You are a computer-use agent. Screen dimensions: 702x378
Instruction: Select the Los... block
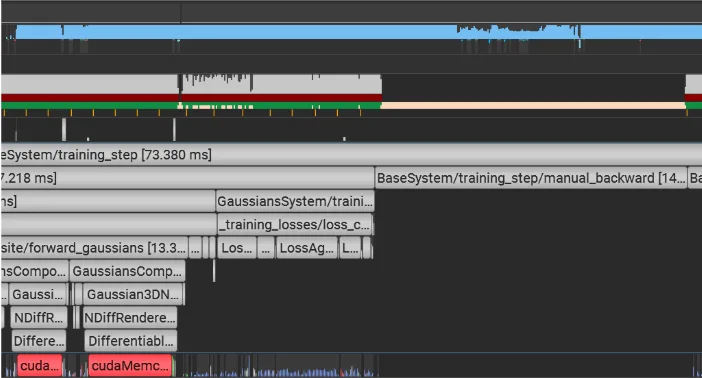tap(237, 248)
